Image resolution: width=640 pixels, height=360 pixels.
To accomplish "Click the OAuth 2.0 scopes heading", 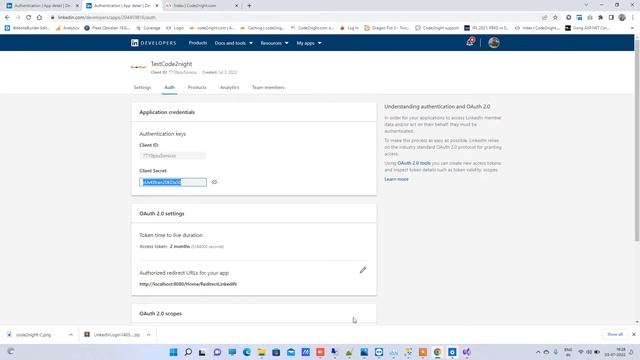I will [x=160, y=313].
